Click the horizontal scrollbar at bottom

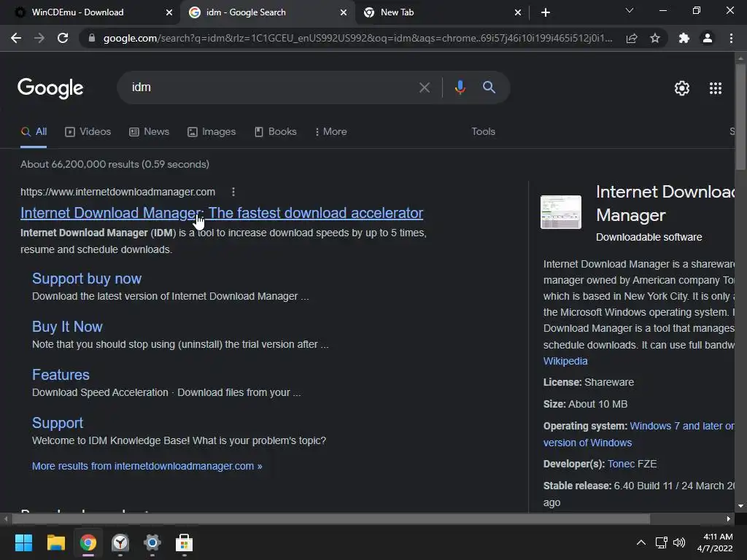(331, 518)
